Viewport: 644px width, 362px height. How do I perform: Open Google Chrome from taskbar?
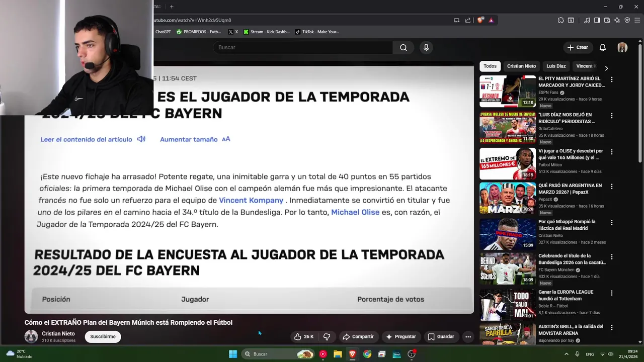point(367,354)
